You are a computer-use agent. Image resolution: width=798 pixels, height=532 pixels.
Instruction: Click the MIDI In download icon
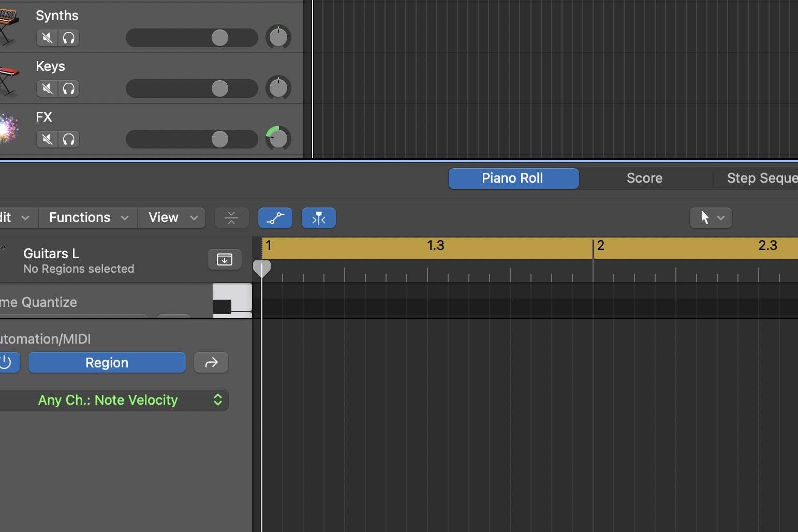point(225,259)
